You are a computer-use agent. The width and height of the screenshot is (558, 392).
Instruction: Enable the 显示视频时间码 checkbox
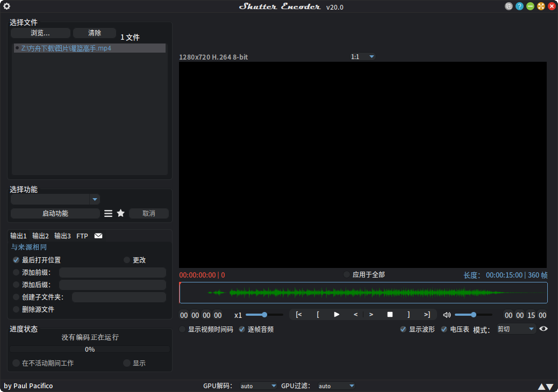pos(182,329)
